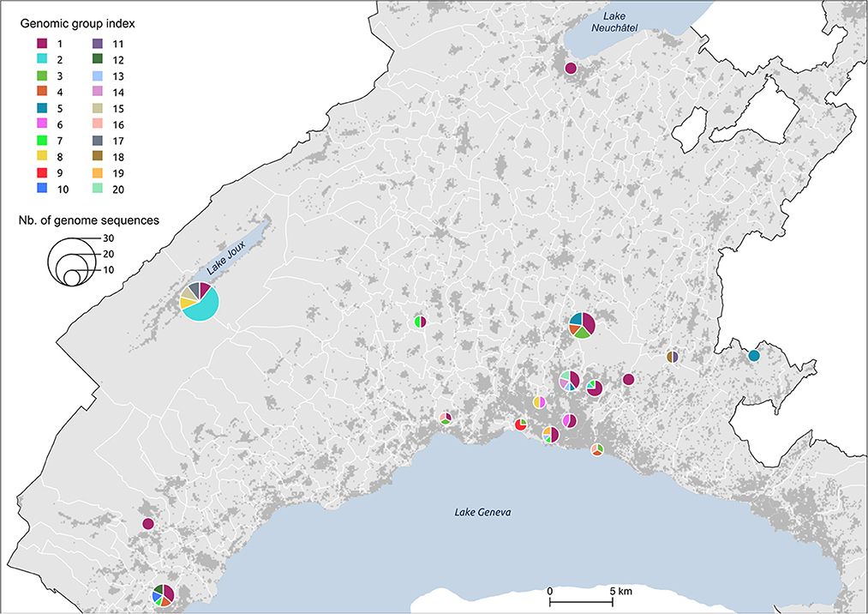Viewport: 868px width, 614px height.
Task: Click the group 19 orange legend swatch
Action: pyautogui.click(x=98, y=172)
